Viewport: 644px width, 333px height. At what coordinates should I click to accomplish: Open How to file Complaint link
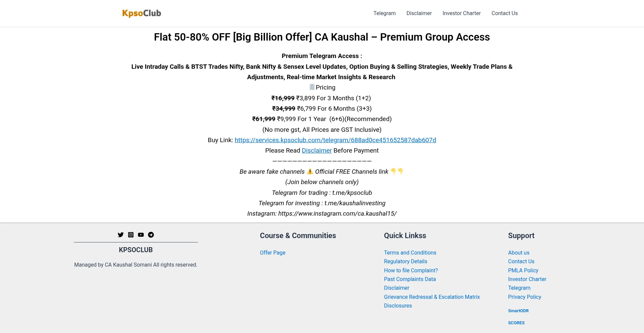(411, 270)
